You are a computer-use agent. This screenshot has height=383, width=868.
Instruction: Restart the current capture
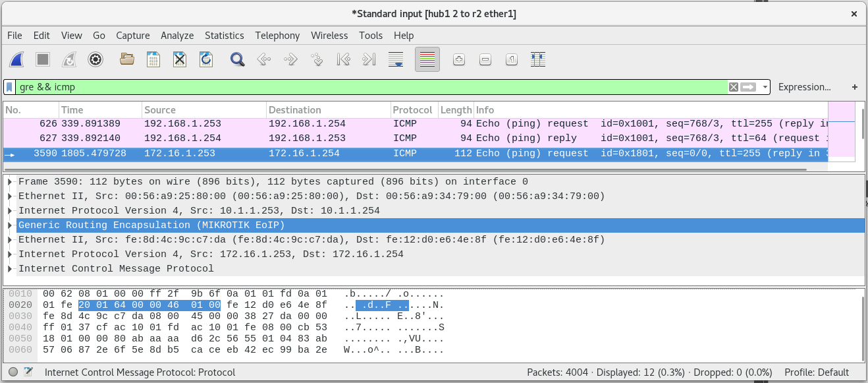[69, 60]
